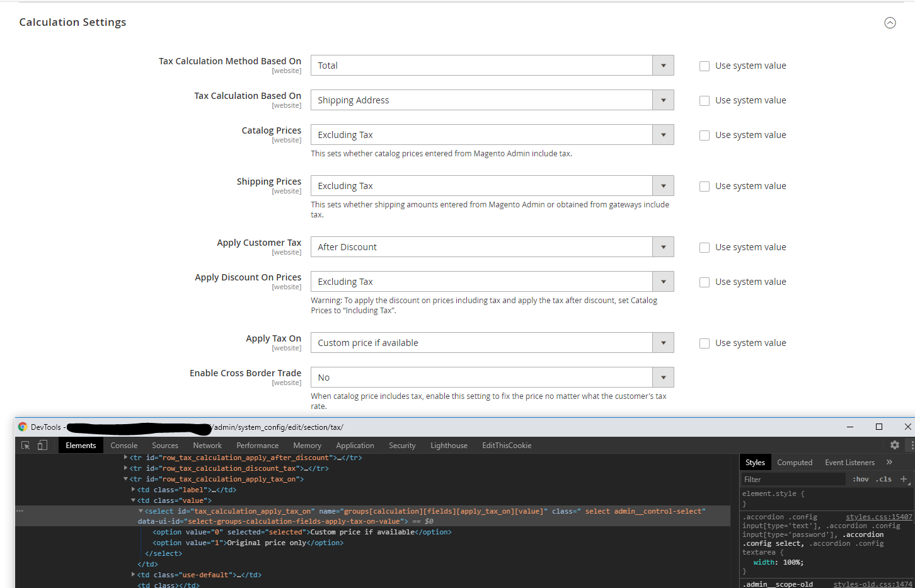Collapse the Calculation Settings section icon

[890, 23]
